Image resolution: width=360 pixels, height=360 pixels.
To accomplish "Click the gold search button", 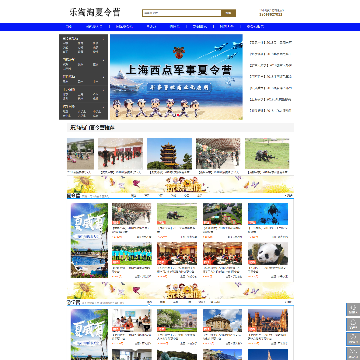I will (x=229, y=13).
